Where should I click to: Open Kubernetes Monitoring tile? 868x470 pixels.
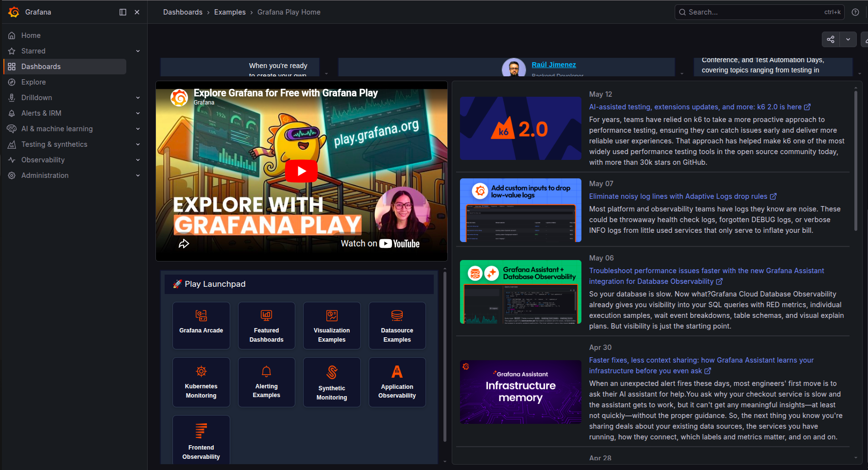(x=201, y=382)
